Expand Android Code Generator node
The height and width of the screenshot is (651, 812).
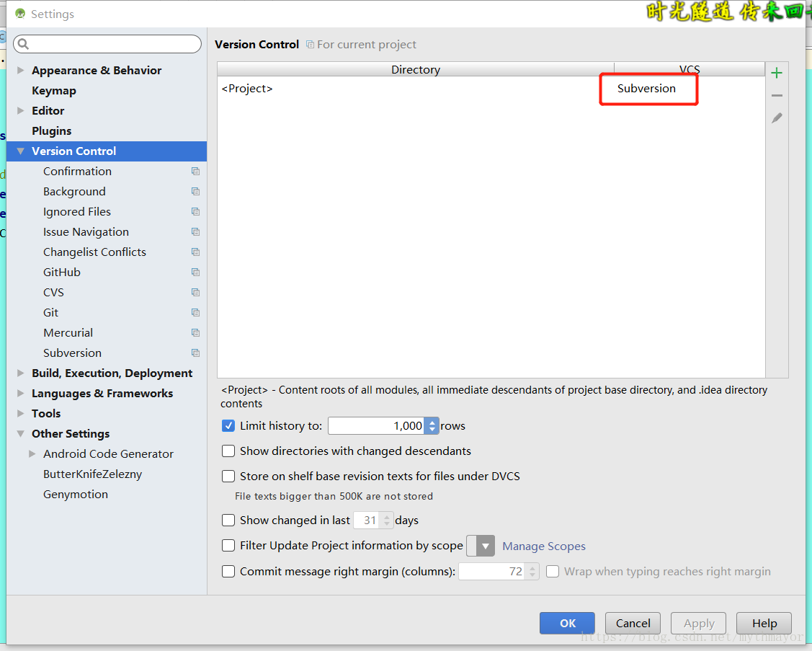pyautogui.click(x=32, y=453)
